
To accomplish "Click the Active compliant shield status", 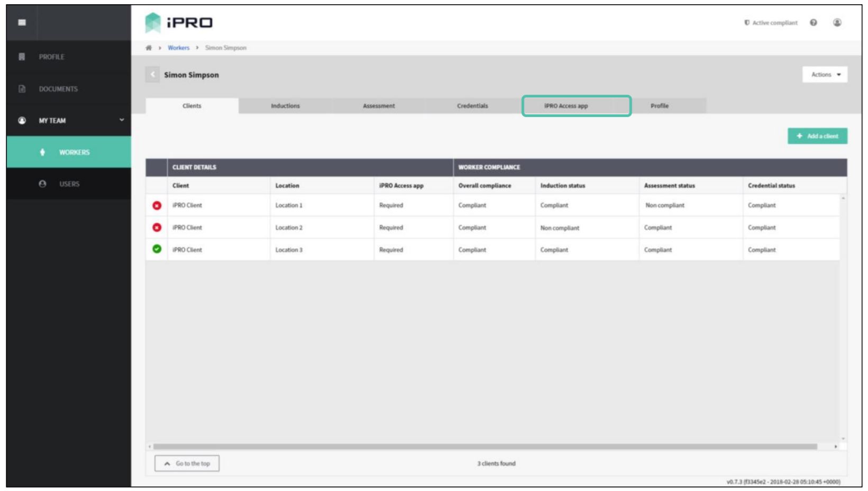I will [x=771, y=23].
